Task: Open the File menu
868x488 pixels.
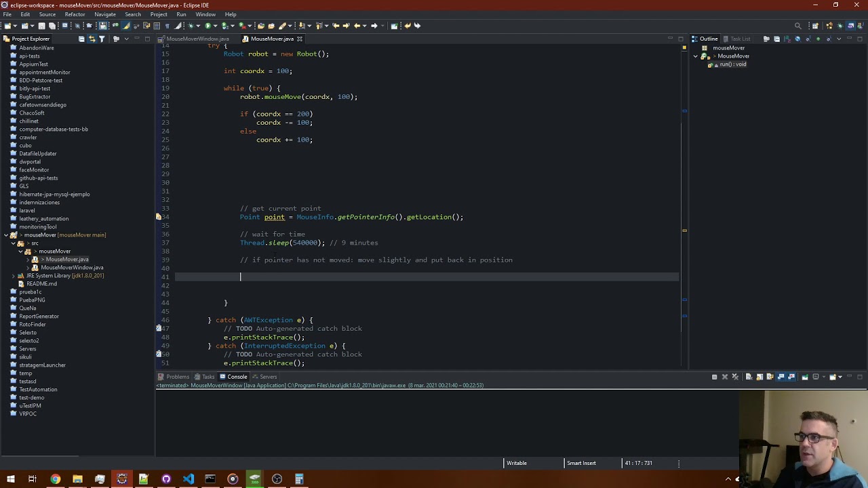Action: (x=7, y=14)
